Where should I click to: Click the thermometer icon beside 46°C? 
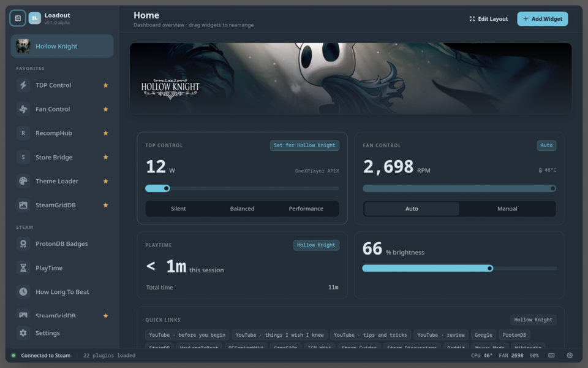point(540,170)
